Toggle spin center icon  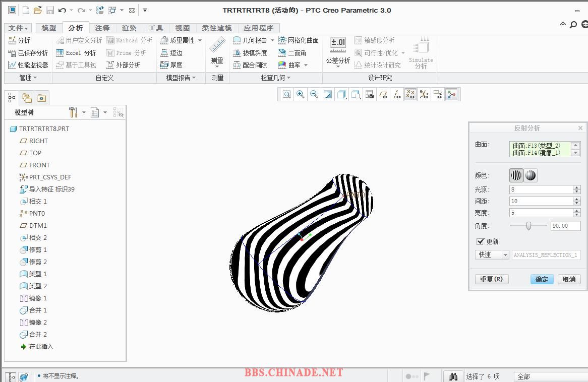pos(451,94)
